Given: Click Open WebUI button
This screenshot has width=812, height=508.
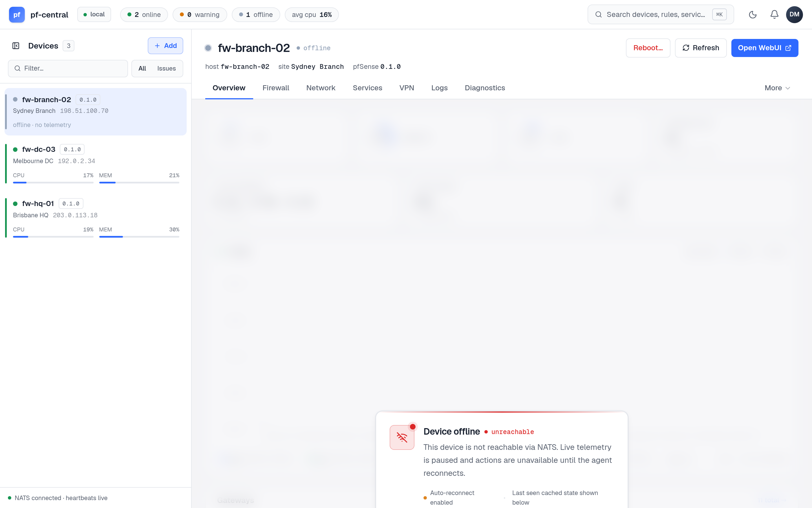Looking at the screenshot, I should pyautogui.click(x=765, y=48).
